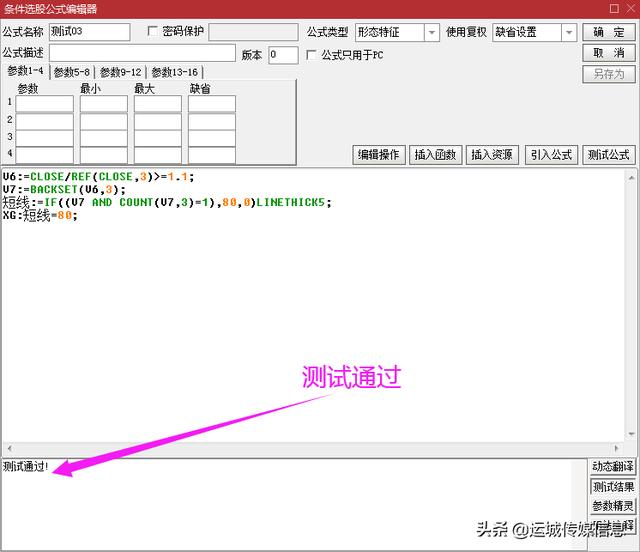Click parameter row 1 最小 field
The image size is (640, 552).
104,104
